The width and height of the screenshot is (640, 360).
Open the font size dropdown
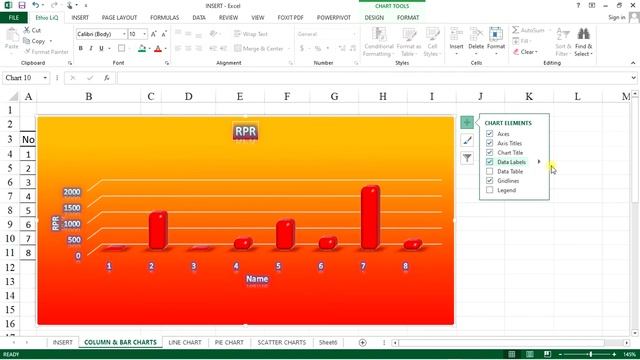[144, 34]
